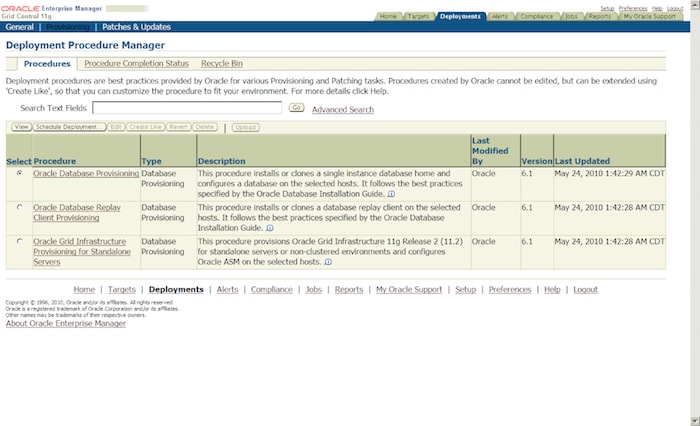Screen dimensions: 700x426
Task: Open the Recycle Bin tab
Action: (222, 63)
